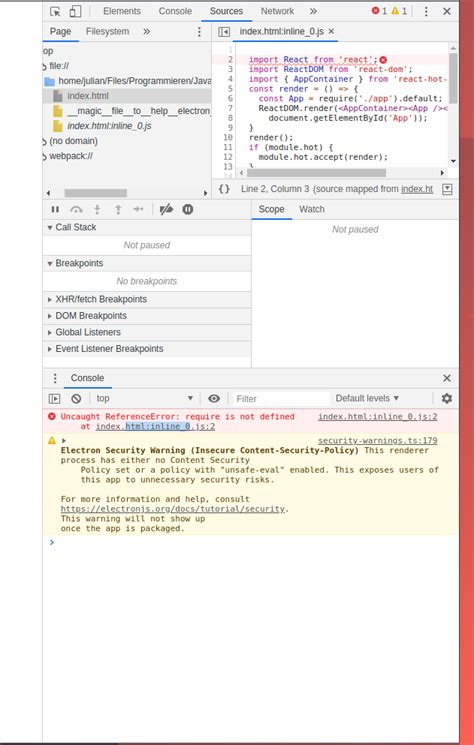Viewport: 474px width, 745px height.
Task: Open the DevTools three-dot customize menu
Action: pyautogui.click(x=426, y=11)
